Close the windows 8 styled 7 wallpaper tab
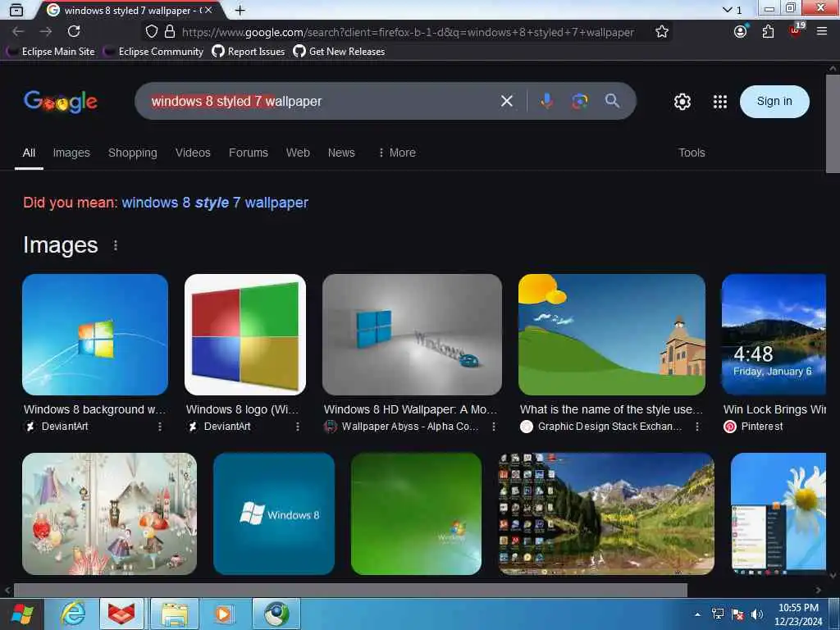 coord(208,10)
